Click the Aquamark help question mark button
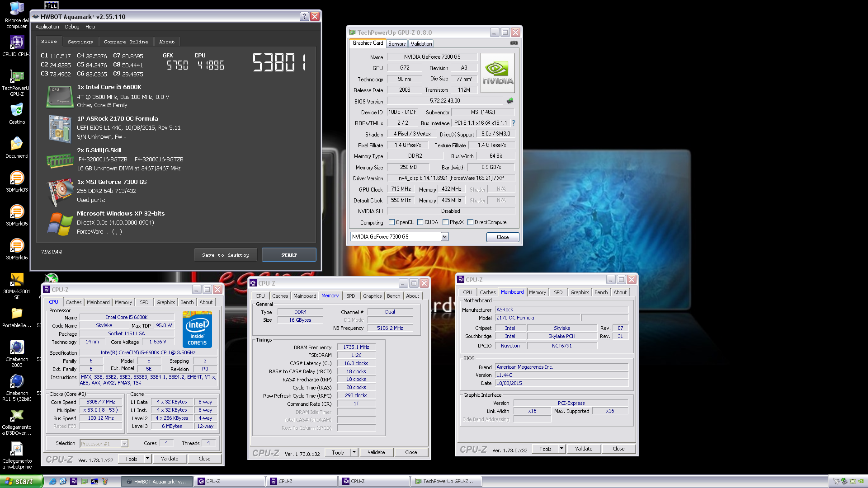 coord(304,16)
